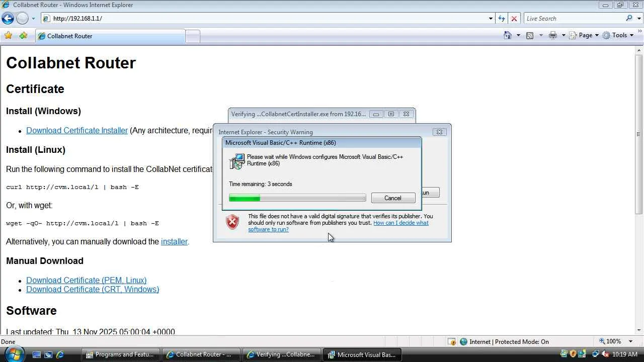Click the status bar pop-up blocker icon

pos(452,342)
